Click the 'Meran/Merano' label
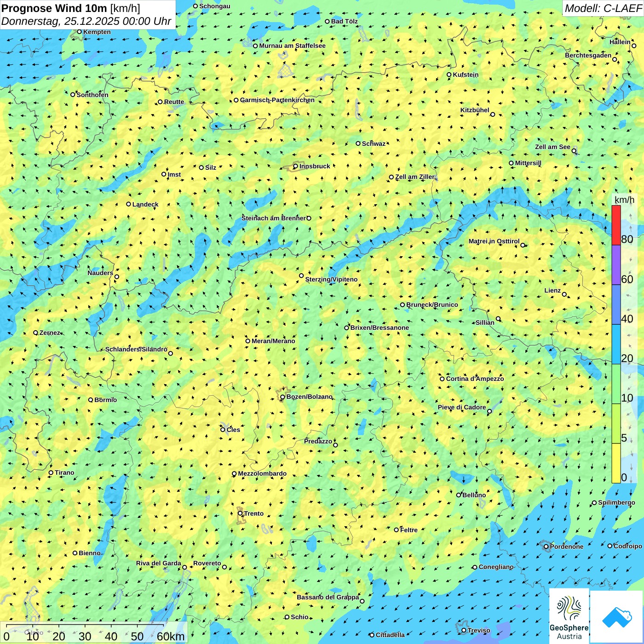The width and height of the screenshot is (644, 644). coord(274,341)
